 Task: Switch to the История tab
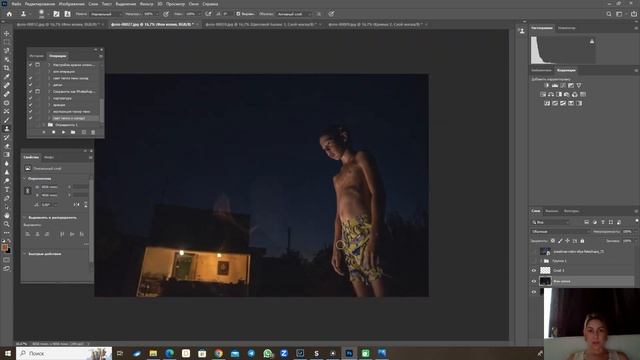(36, 56)
